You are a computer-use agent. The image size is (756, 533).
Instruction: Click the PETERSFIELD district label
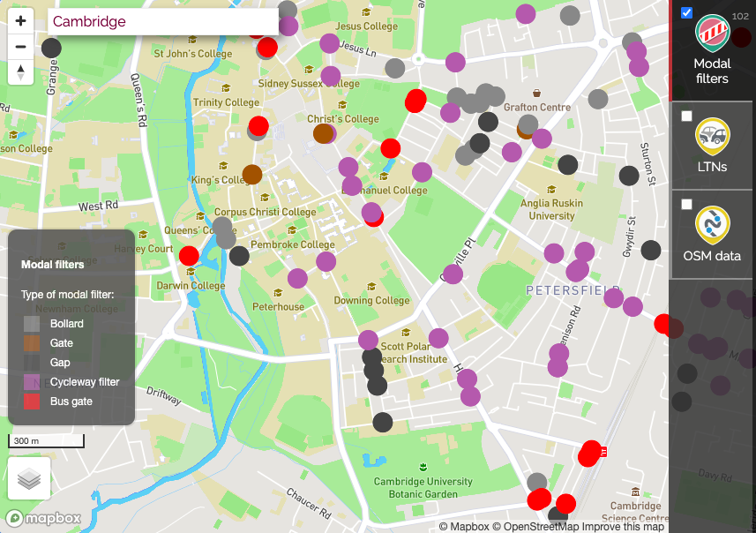(x=573, y=290)
